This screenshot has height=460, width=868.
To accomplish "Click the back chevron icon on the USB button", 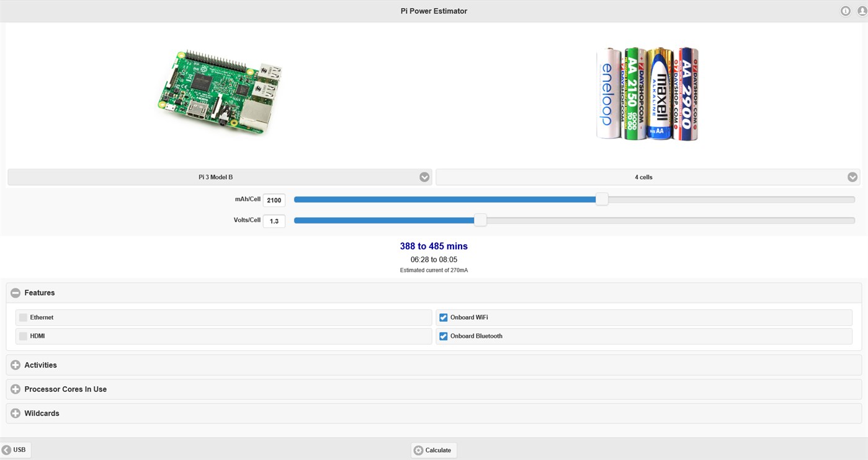I will [x=6, y=449].
